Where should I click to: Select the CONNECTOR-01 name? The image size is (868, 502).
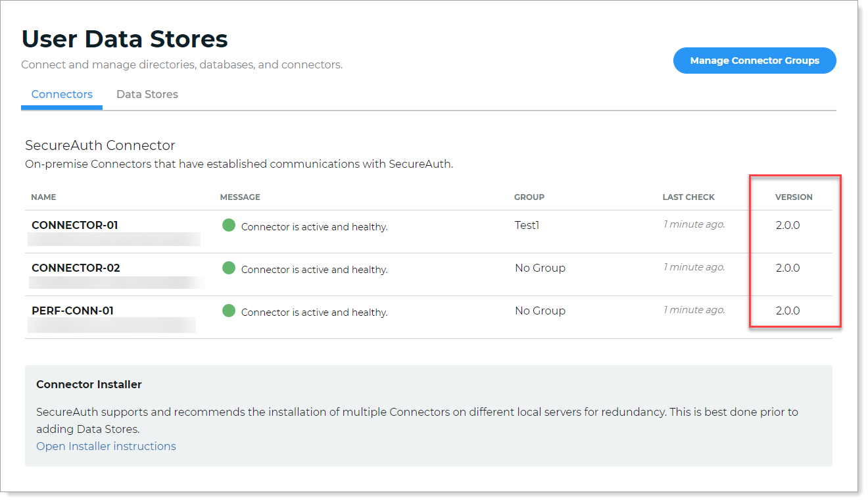point(74,226)
